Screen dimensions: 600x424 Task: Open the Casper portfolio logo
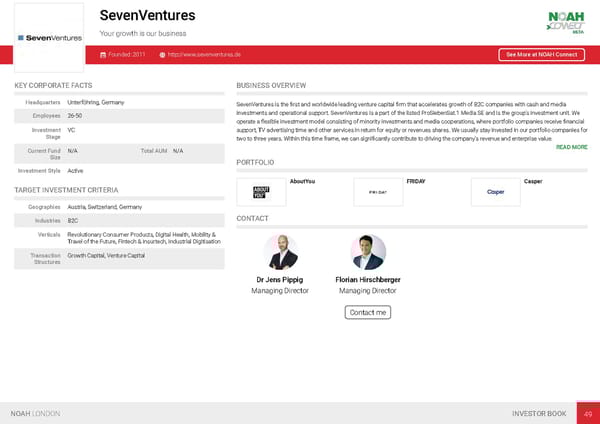point(495,192)
